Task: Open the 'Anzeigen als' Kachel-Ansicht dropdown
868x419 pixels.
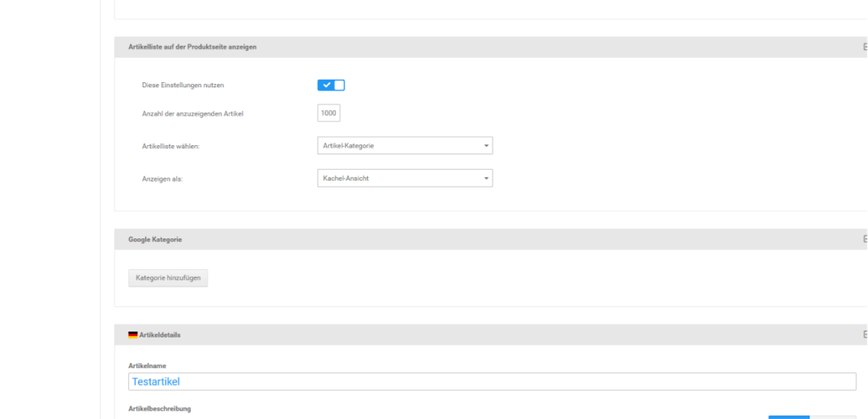Action: (x=404, y=178)
